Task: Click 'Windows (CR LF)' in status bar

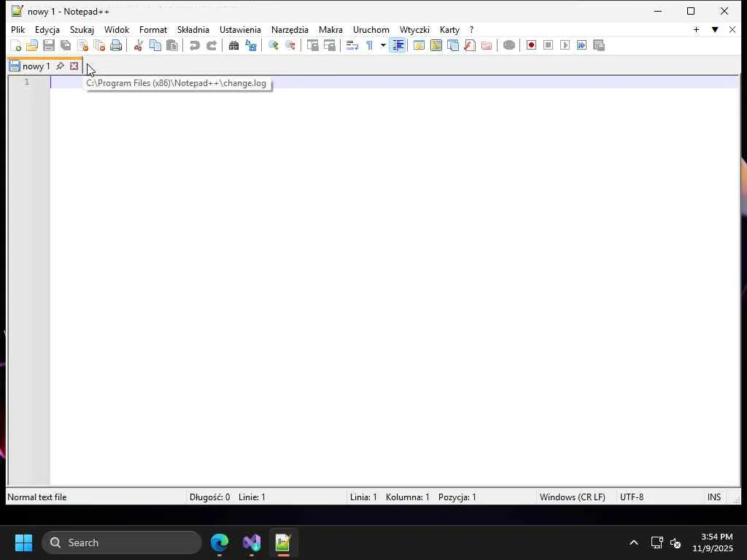Action: pos(572,497)
